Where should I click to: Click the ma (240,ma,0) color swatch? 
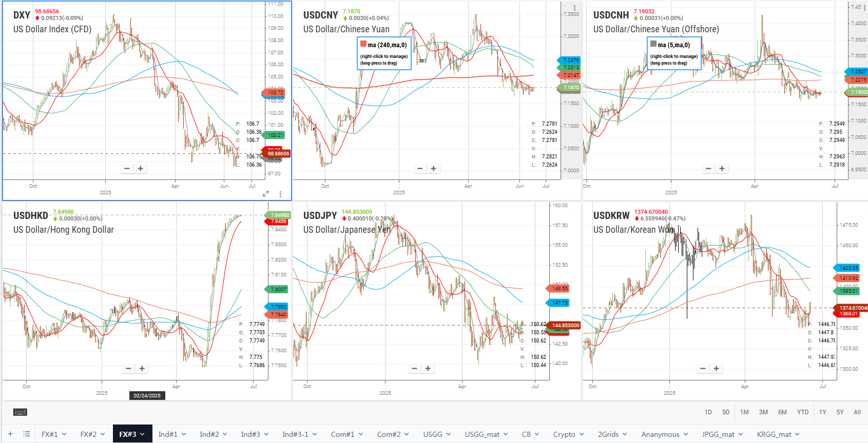pos(363,44)
